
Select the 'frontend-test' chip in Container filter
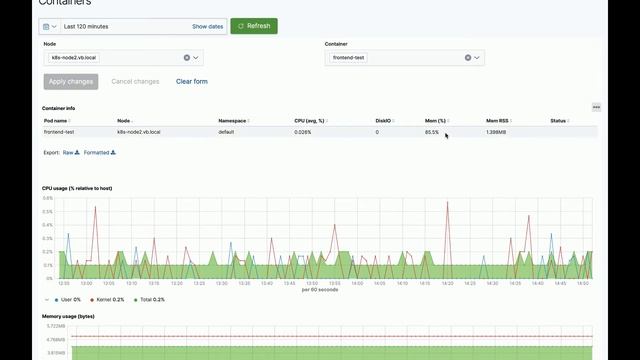click(x=348, y=58)
